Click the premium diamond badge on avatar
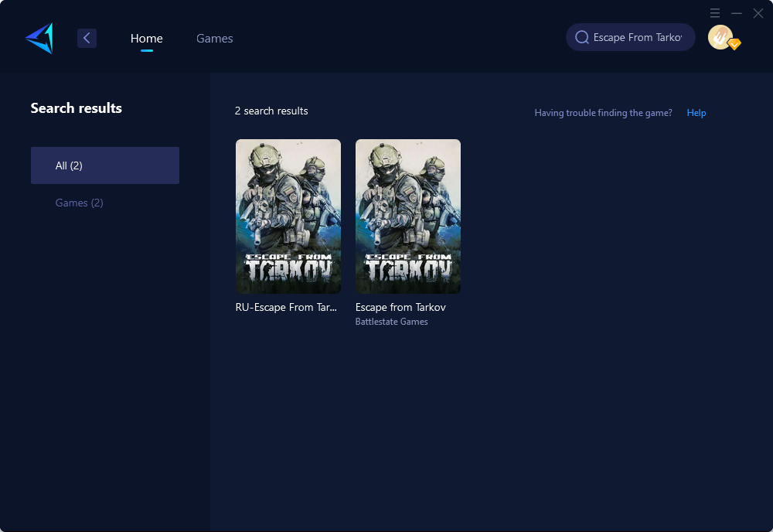This screenshot has height=532, width=773. pyautogui.click(x=734, y=44)
